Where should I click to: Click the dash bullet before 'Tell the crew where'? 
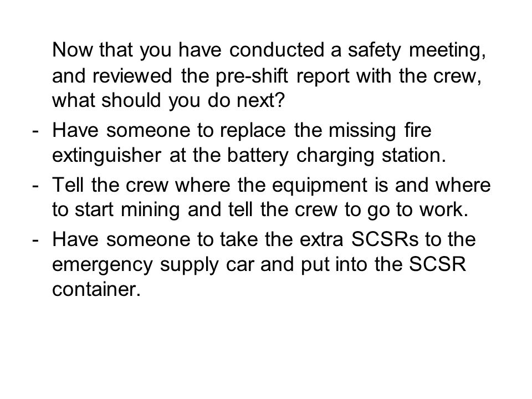35,186
